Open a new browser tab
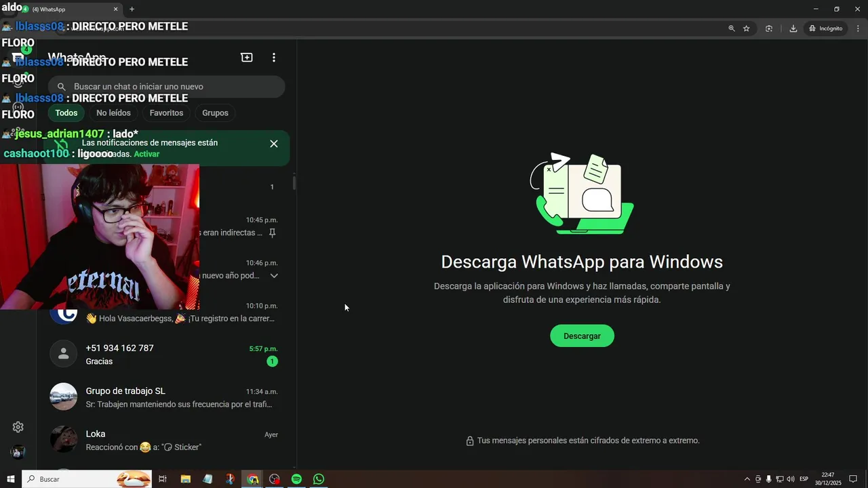868x488 pixels. [x=132, y=9]
